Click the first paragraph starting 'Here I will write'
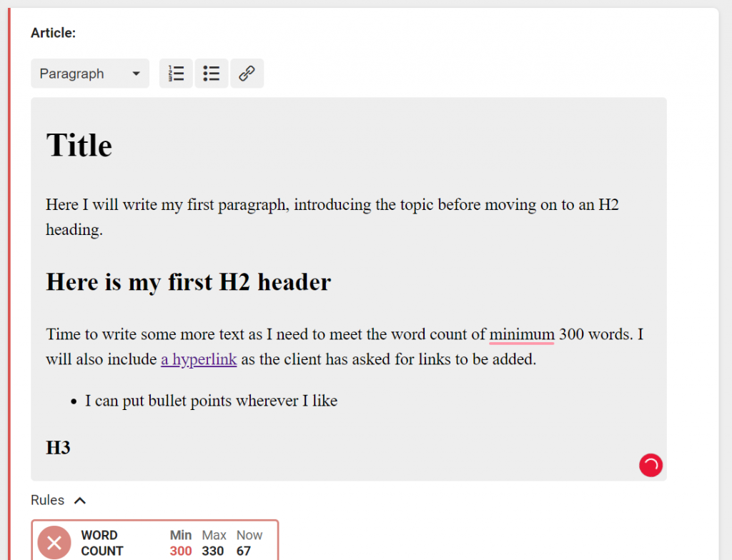732x560 pixels. coord(332,217)
